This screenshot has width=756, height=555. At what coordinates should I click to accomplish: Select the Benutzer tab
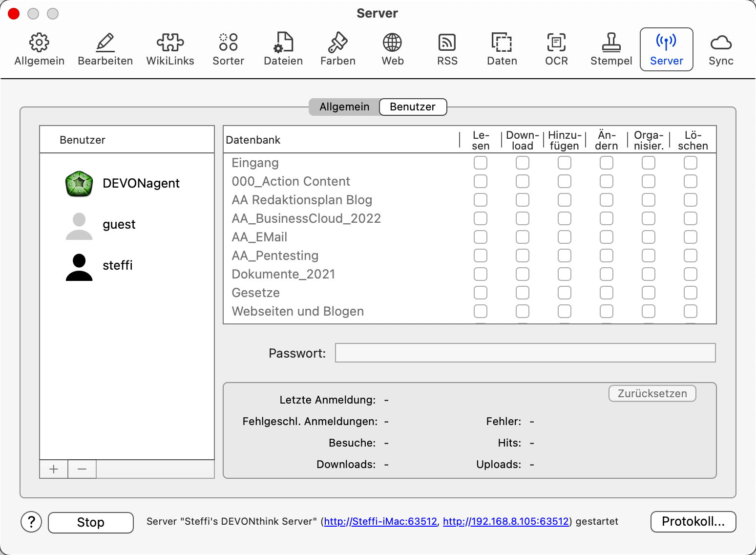point(413,107)
